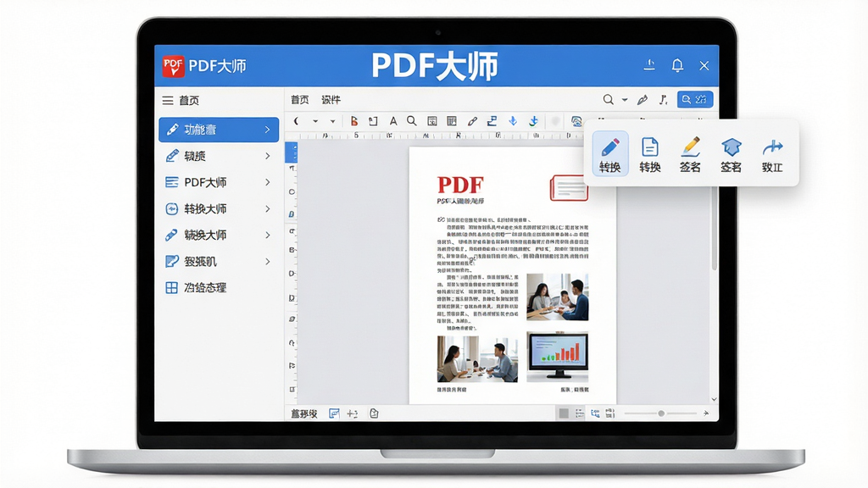Click the red framed placeholder icon in document
Screen dimensions: 868x488
tap(569, 187)
